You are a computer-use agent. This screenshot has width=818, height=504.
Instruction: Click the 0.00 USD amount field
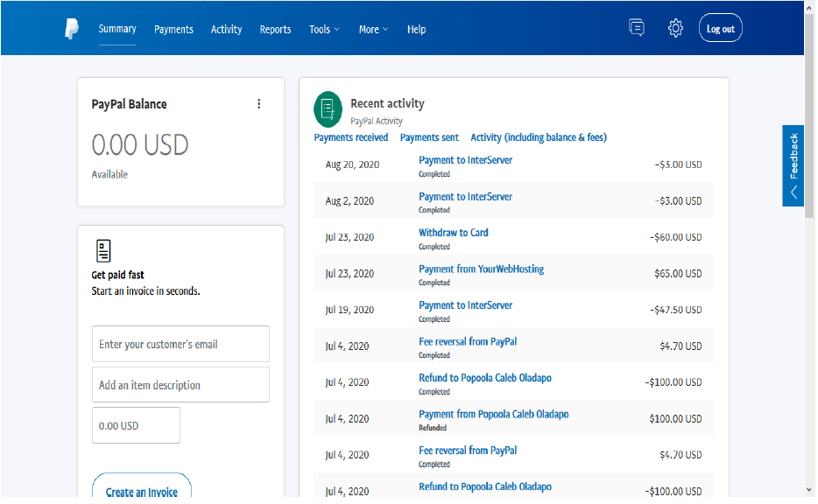tap(136, 425)
